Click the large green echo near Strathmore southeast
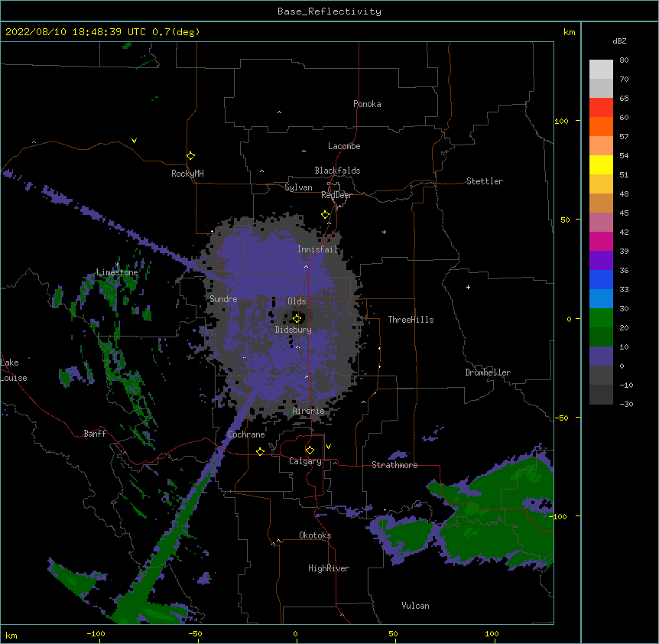The image size is (659, 644). [x=496, y=517]
